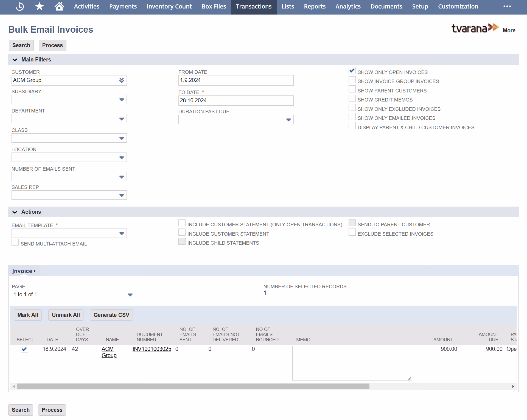This screenshot has width=527, height=420.
Task: Check Show Parent Customers
Action: coord(352,89)
